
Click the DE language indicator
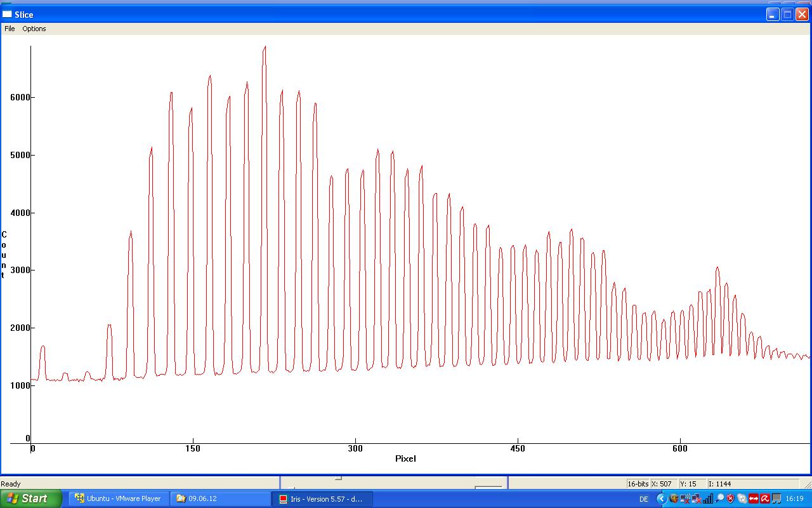[643, 499]
